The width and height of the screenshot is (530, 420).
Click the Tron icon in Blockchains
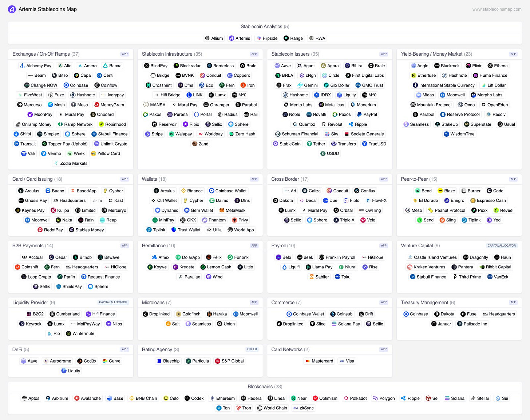239,408
